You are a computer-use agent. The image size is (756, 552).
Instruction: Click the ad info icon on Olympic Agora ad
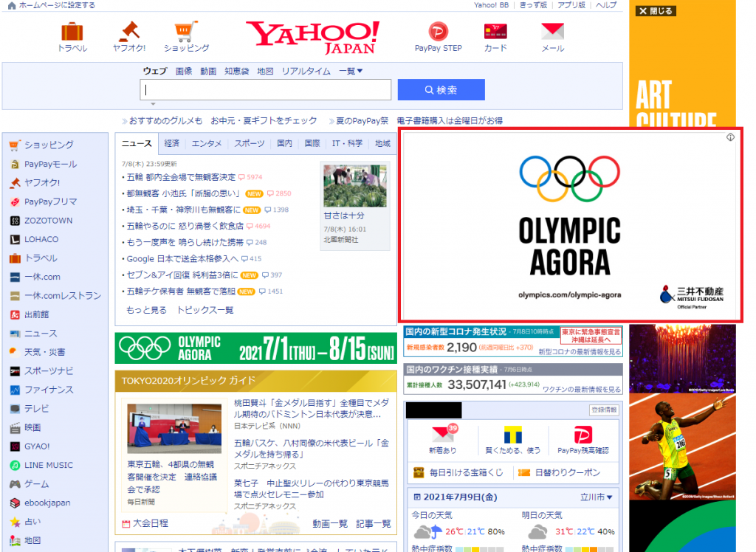[730, 137]
